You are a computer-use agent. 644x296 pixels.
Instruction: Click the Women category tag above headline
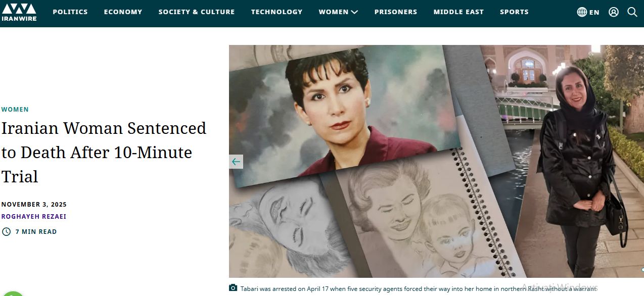pyautogui.click(x=15, y=110)
